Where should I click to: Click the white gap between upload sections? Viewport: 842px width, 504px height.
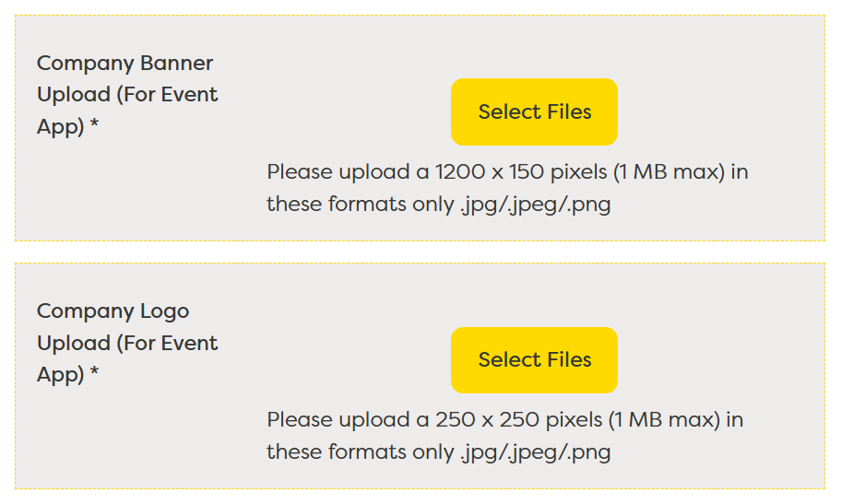click(x=420, y=252)
